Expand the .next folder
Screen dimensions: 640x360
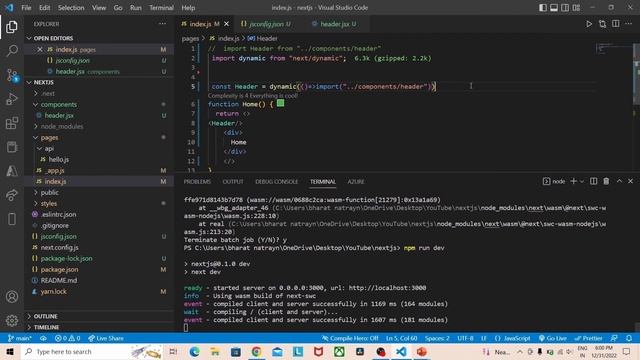tap(100, 93)
